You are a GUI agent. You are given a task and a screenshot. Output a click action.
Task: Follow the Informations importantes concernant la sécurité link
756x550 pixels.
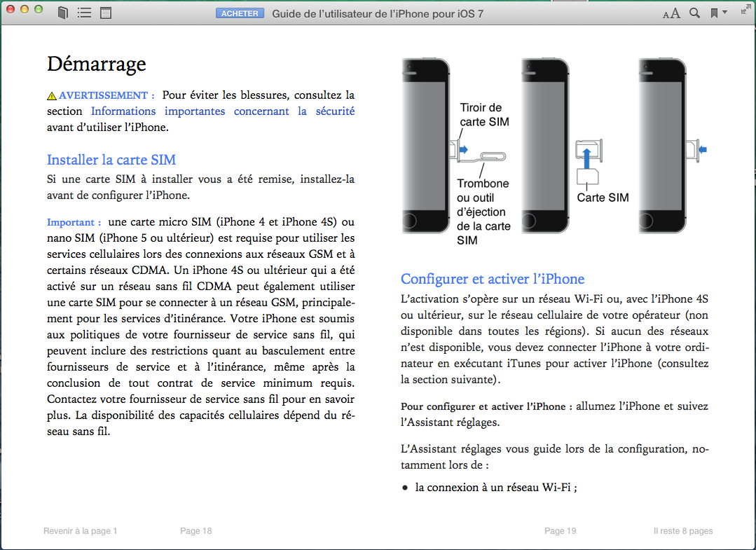tap(223, 111)
